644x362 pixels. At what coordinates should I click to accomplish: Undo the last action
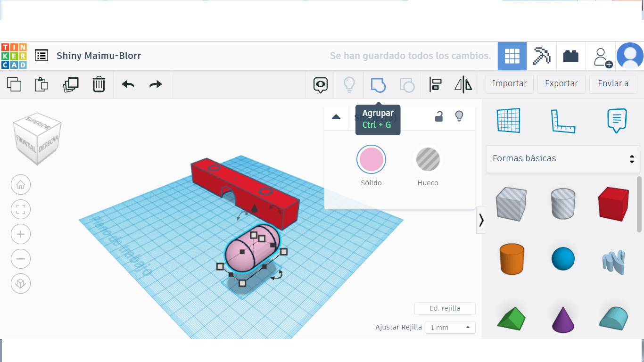[128, 84]
